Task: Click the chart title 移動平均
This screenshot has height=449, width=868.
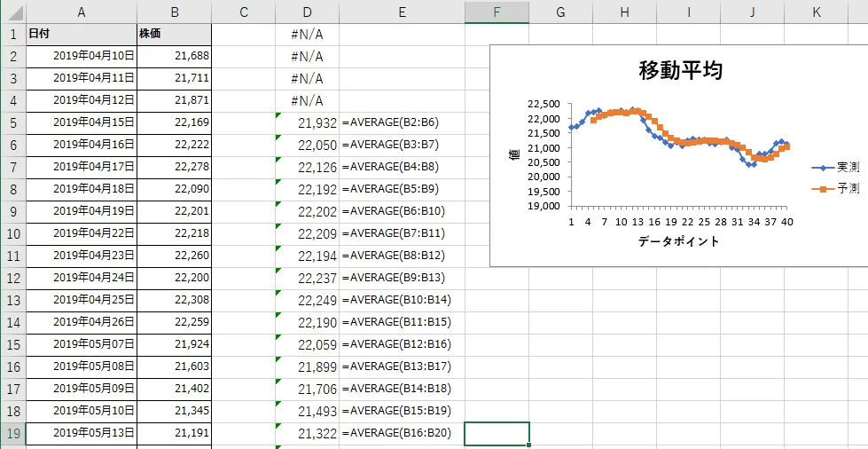Action: [x=680, y=71]
